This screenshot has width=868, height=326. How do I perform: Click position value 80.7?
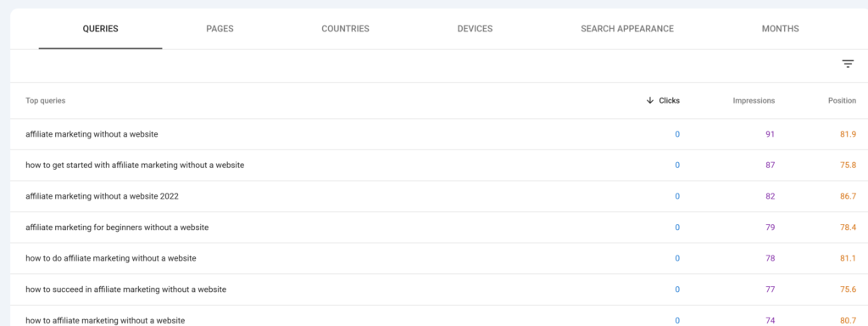click(x=848, y=320)
